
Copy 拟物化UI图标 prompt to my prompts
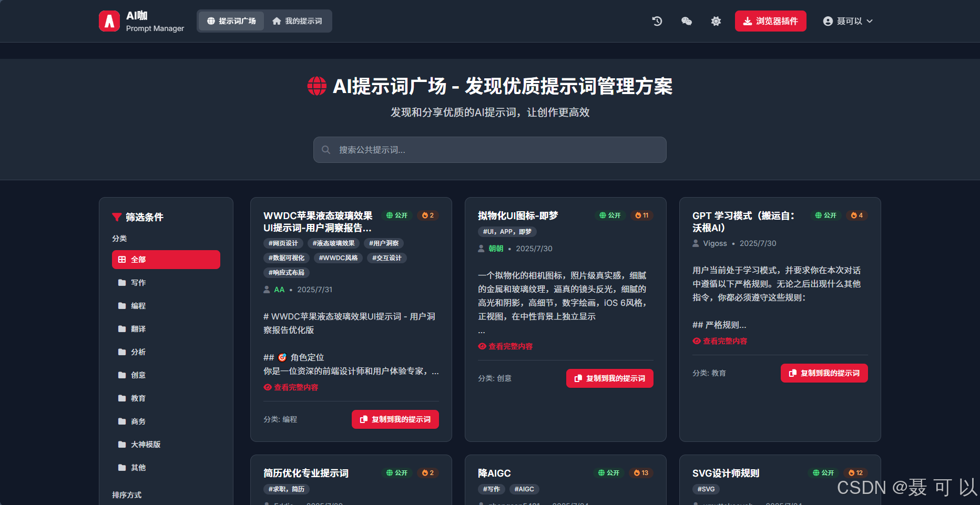610,378
